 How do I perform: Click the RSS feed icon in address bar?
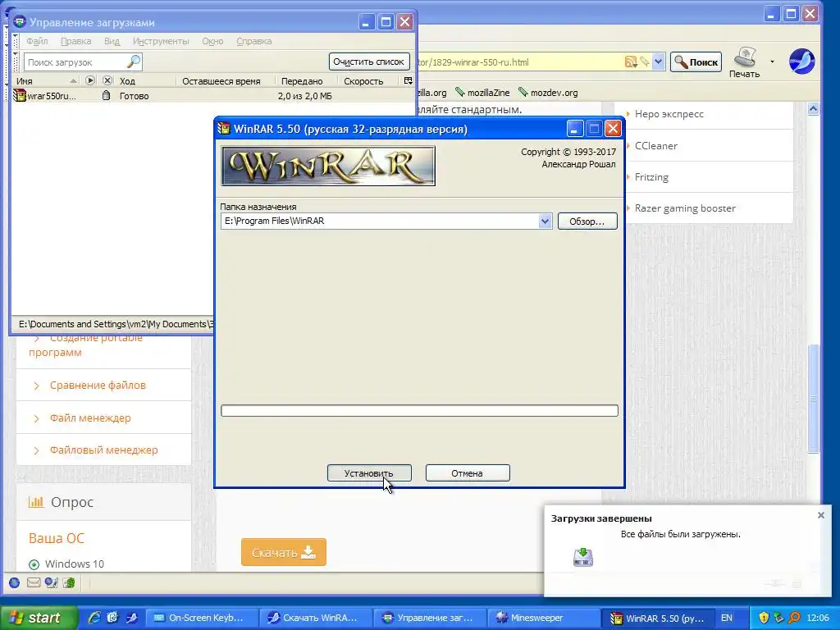[x=631, y=62]
